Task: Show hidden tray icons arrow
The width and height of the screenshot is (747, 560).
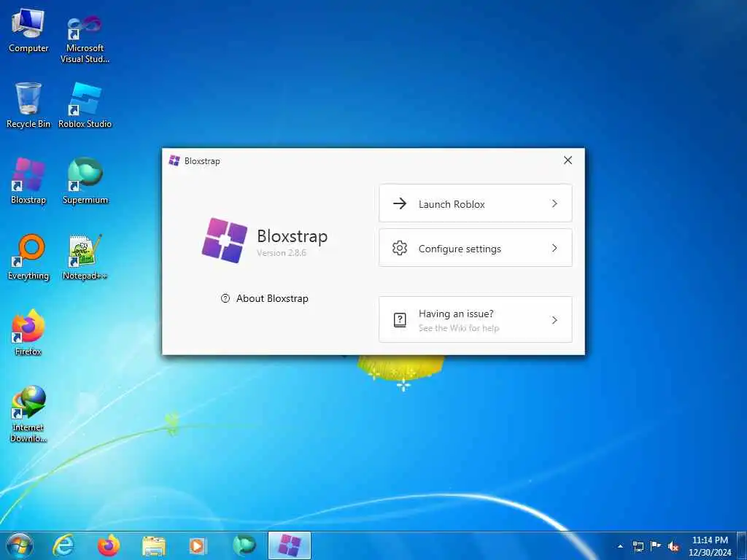Action: [x=620, y=546]
